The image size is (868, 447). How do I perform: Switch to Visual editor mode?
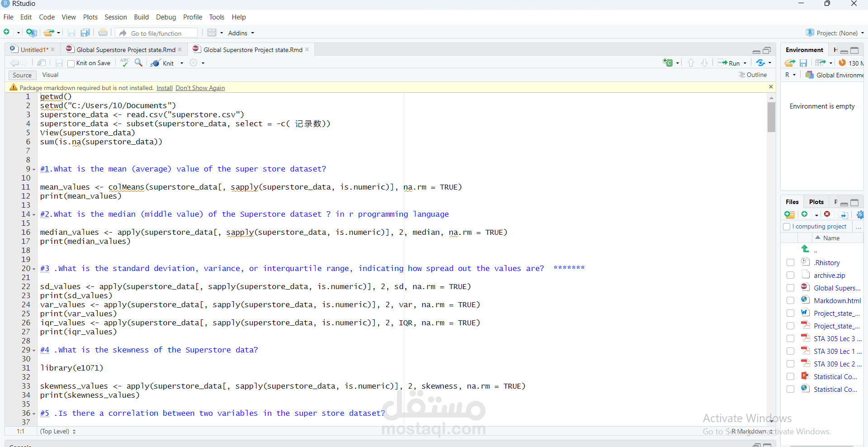click(x=50, y=75)
